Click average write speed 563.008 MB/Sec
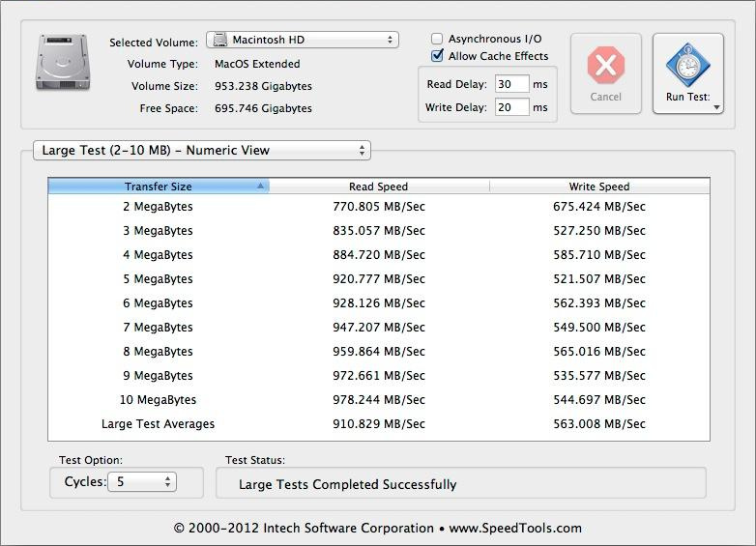The width and height of the screenshot is (756, 546). 599,423
